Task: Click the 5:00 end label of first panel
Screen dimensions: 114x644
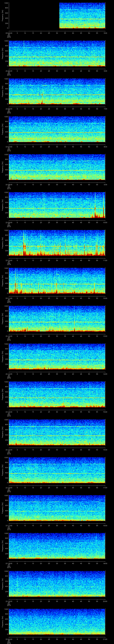Action: coord(105,33)
